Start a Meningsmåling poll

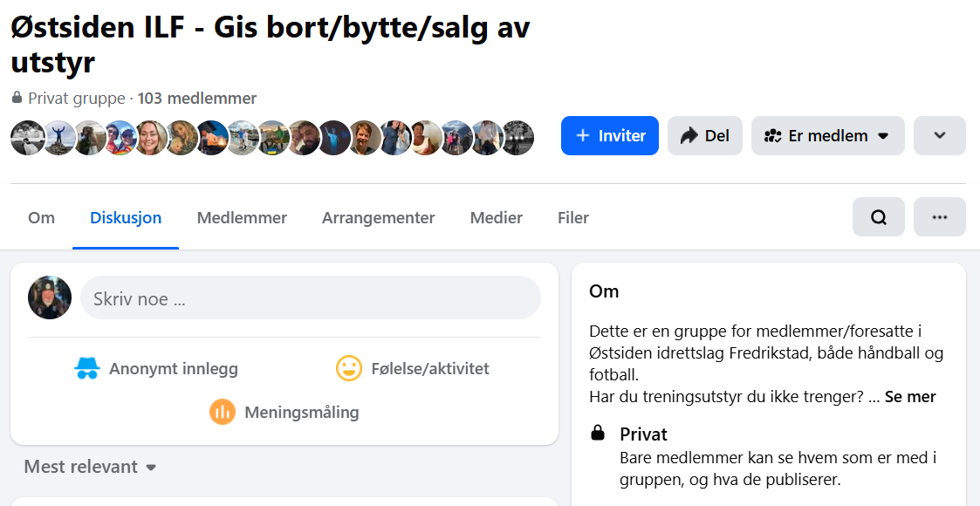pyautogui.click(x=284, y=412)
